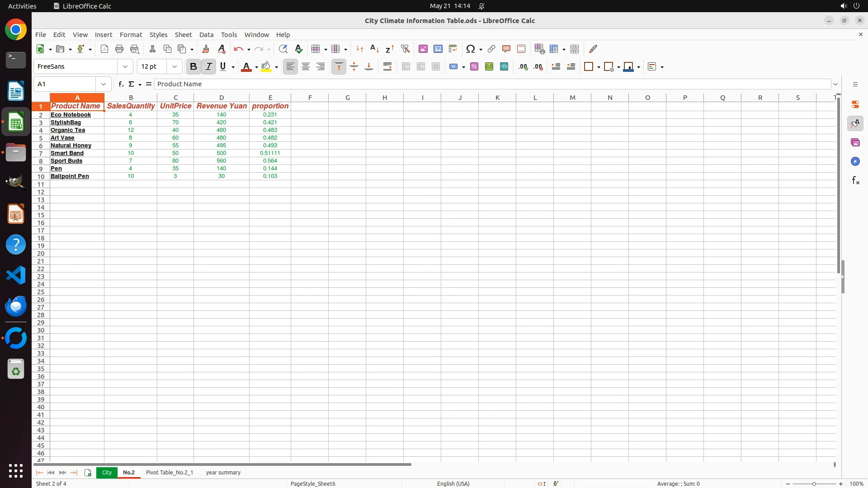Toggle Wrap Text button

click(387, 67)
